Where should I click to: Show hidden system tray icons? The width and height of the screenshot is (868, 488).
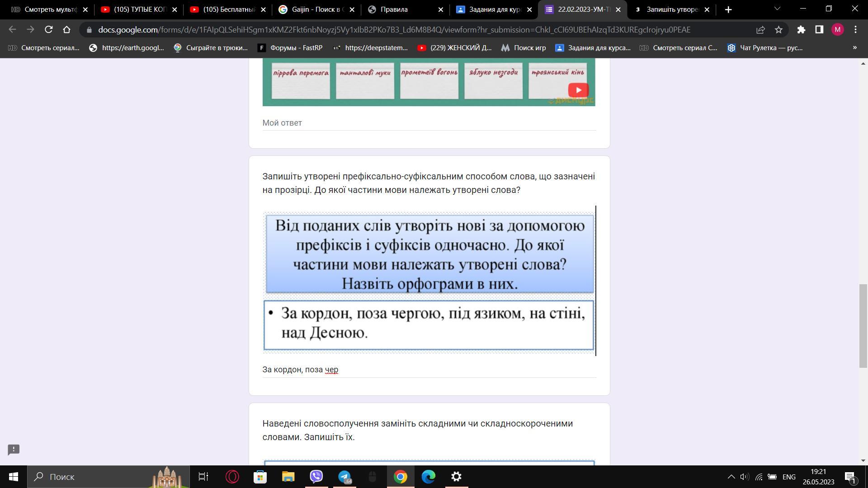(731, 477)
